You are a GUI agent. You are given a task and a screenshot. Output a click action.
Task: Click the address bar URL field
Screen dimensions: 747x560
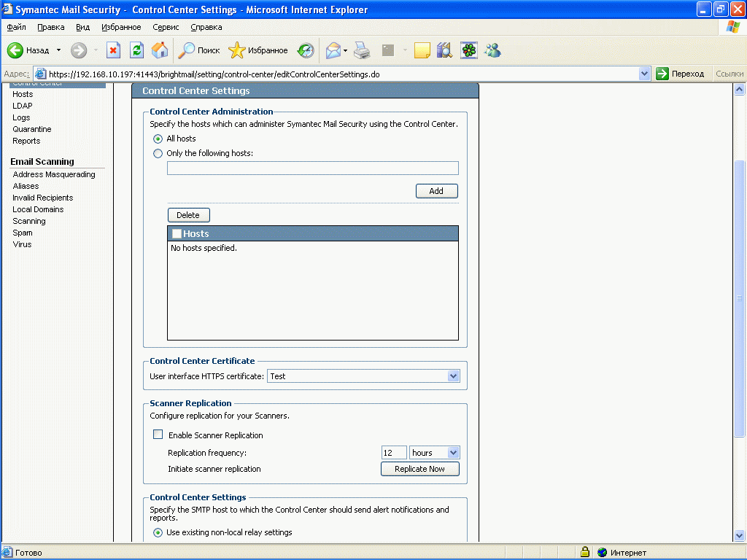point(341,74)
